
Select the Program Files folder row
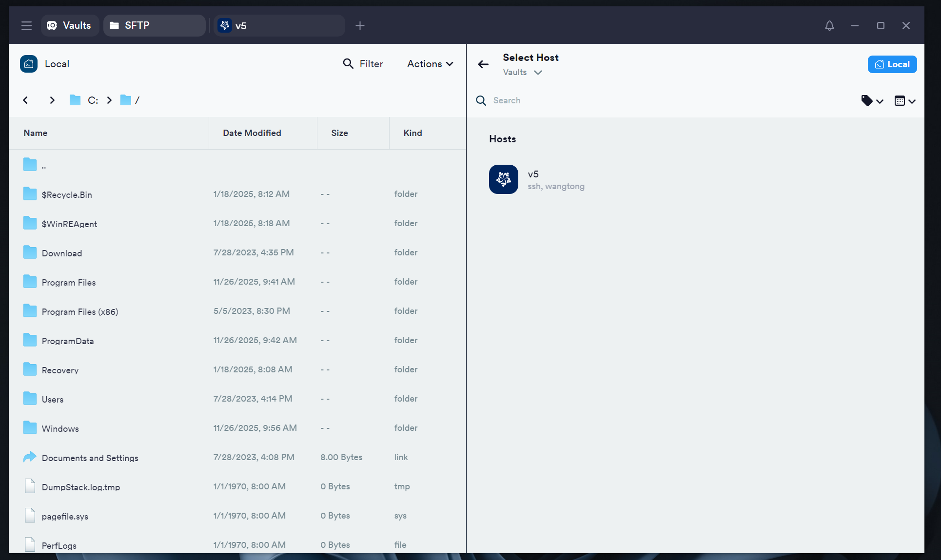pos(237,282)
